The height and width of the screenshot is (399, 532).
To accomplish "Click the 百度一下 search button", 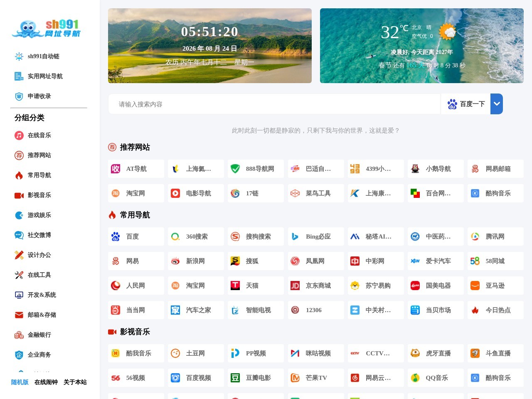I will pyautogui.click(x=465, y=104).
